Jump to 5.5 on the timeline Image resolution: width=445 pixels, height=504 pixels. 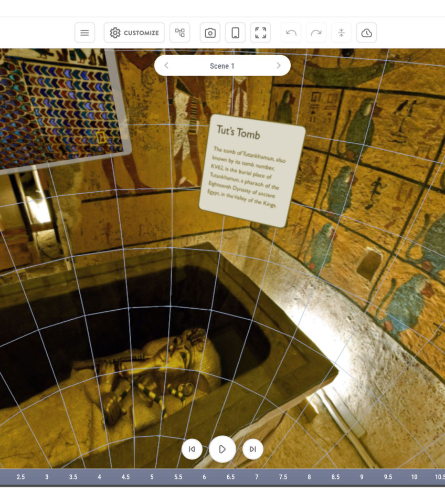point(178,477)
